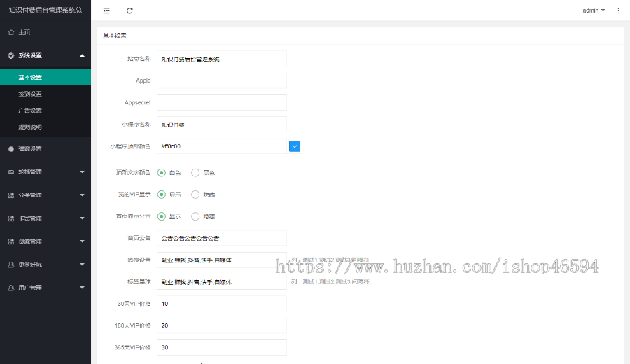Expand the 用户管理 menu arrow
The height and width of the screenshot is (364, 630).
pos(82,288)
